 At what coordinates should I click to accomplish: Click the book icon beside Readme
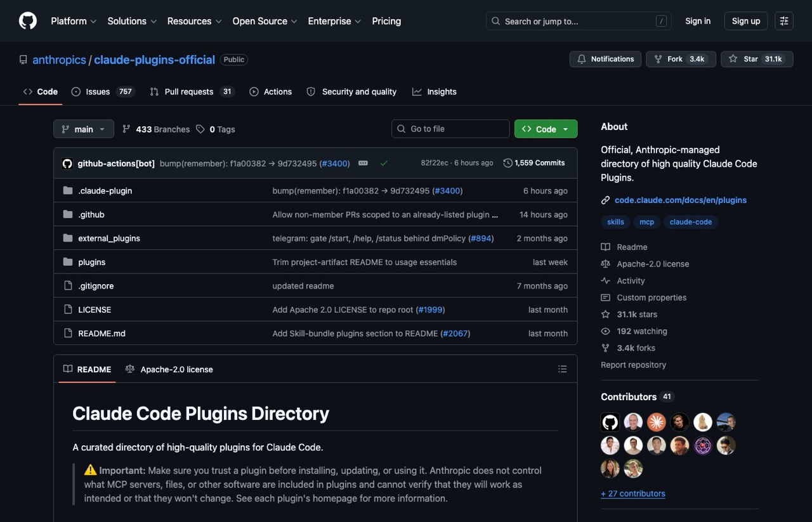[605, 247]
